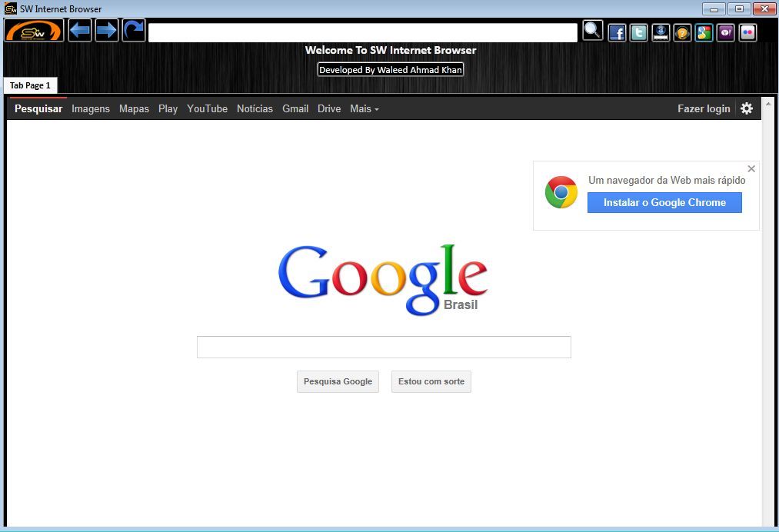Open Google settings gear icon
This screenshot has height=532, width=779.
(746, 108)
